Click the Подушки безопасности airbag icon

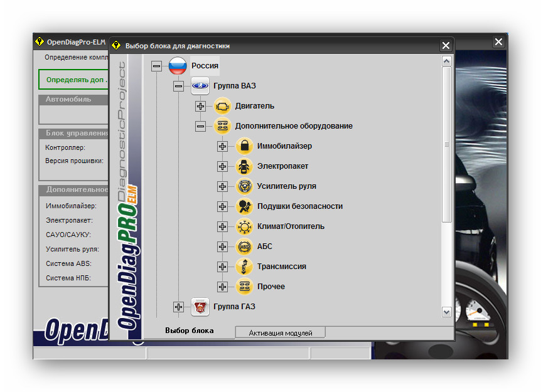click(x=244, y=206)
